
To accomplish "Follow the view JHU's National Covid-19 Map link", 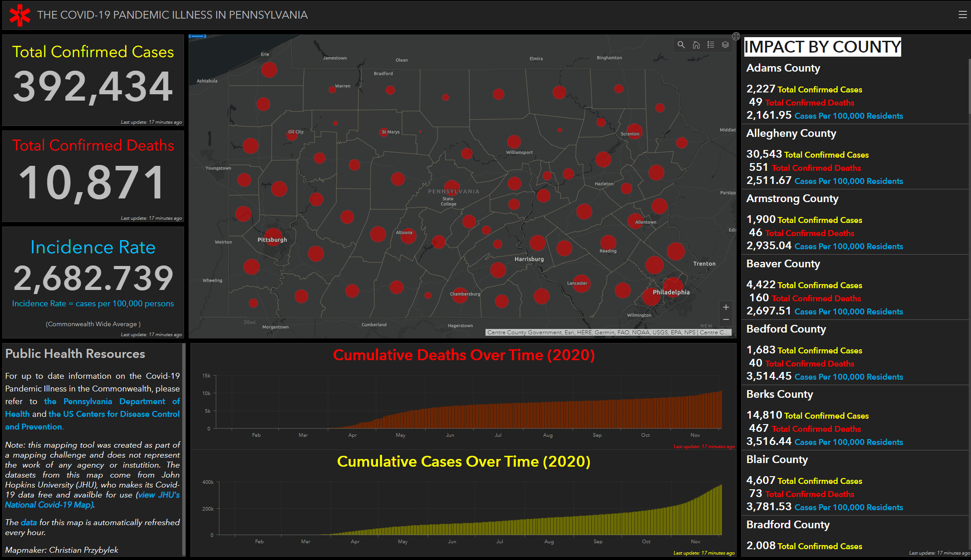I will (x=159, y=495).
